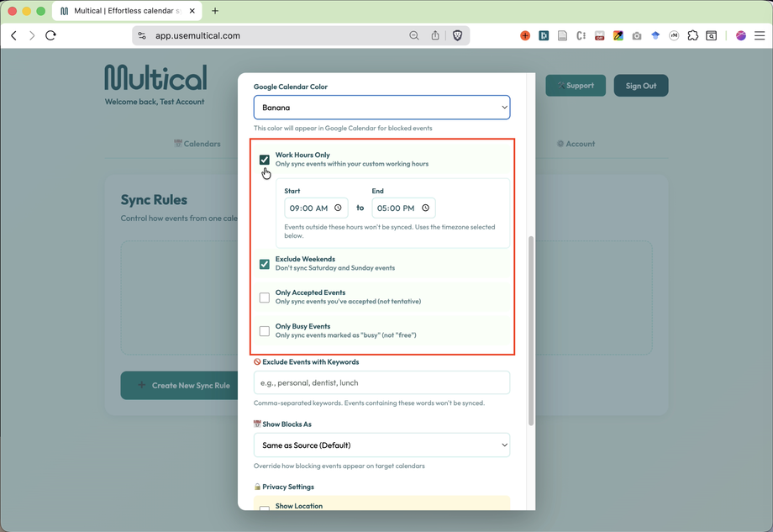Open the screenshot camera extension icon
Screen dimensions: 773x532
coord(636,35)
